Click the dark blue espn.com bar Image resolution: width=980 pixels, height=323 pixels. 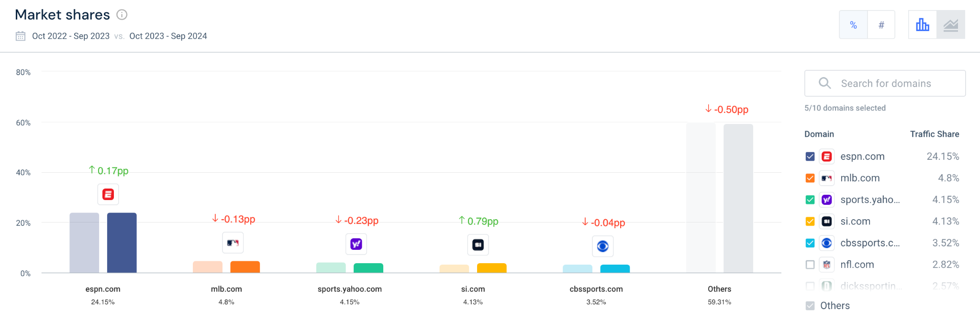tap(122, 243)
